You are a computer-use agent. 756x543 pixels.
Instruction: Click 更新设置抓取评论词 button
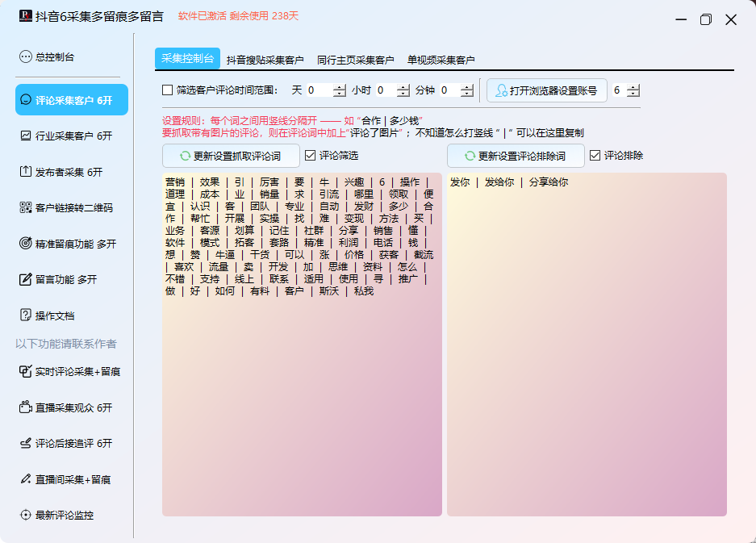pyautogui.click(x=231, y=156)
